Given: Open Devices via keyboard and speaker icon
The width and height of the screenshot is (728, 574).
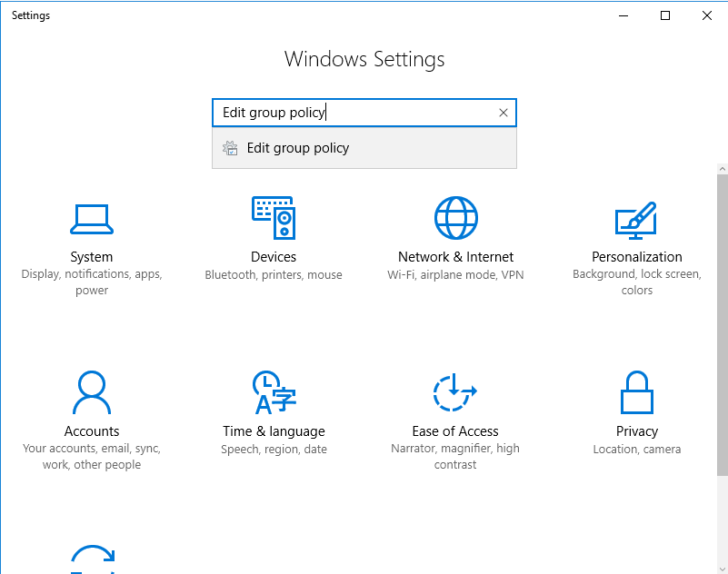Looking at the screenshot, I should [x=274, y=218].
